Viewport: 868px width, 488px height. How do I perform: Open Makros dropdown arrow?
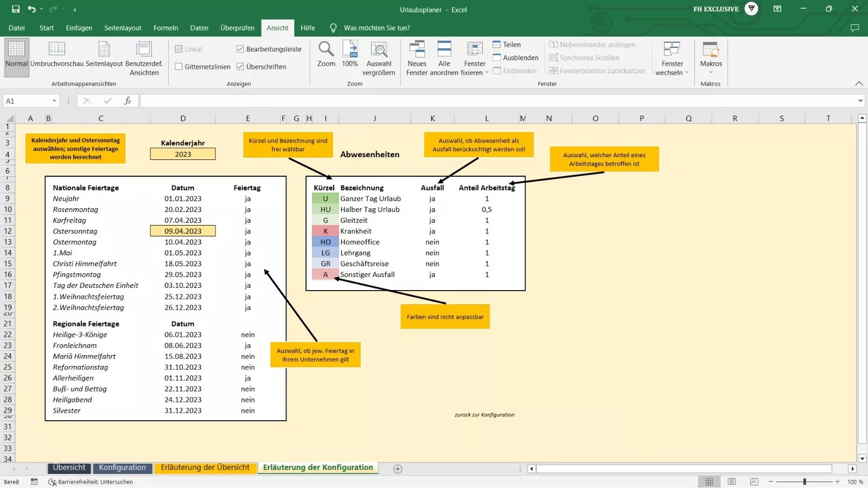711,72
